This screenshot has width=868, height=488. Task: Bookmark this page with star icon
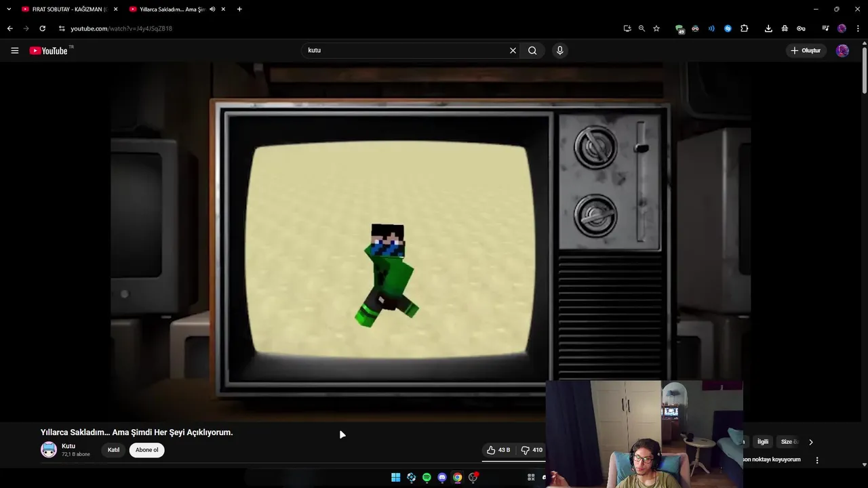click(656, 28)
